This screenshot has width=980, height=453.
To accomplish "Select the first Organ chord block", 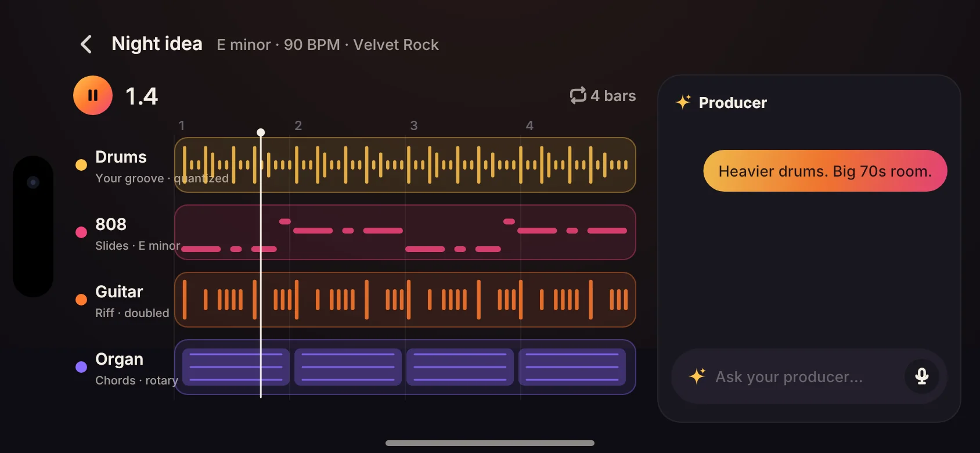I will click(236, 367).
